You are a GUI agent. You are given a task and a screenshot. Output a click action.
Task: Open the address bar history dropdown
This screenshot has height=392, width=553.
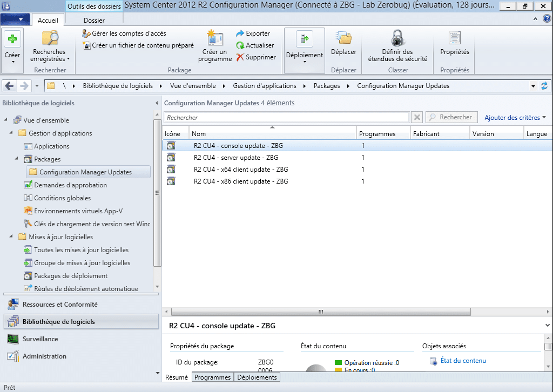[533, 86]
